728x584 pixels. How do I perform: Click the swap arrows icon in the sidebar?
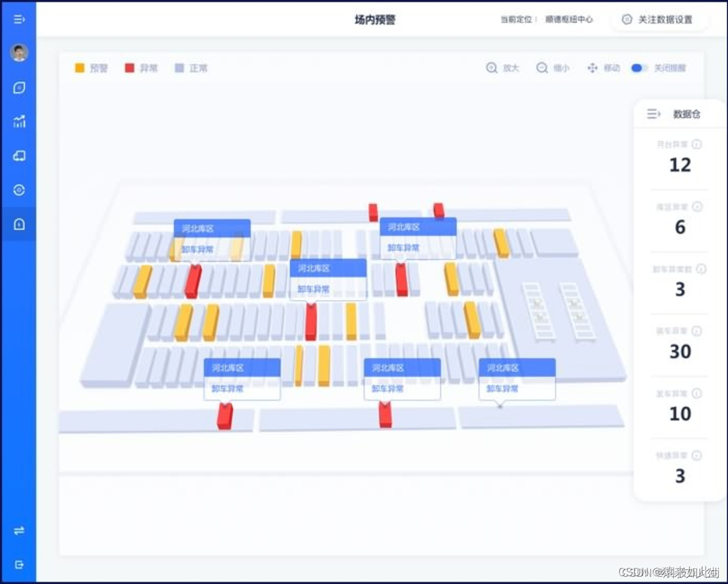tap(19, 531)
